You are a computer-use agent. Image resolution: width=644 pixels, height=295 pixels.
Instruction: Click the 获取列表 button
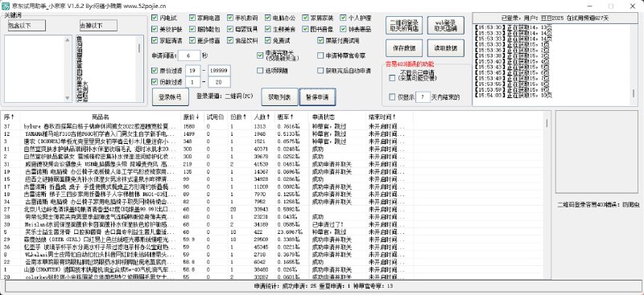point(279,96)
